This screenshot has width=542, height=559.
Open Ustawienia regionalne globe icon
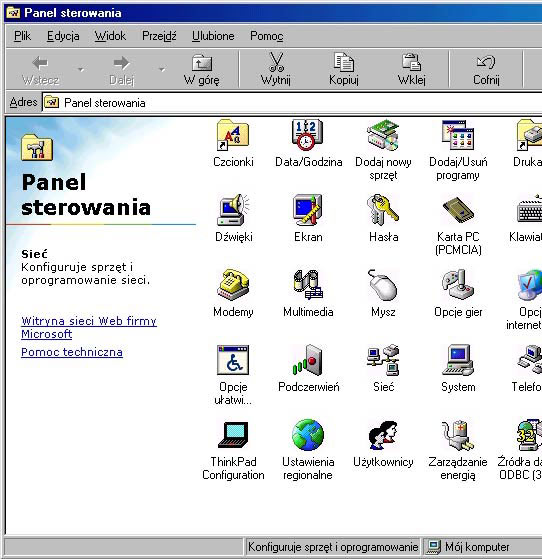point(307,435)
